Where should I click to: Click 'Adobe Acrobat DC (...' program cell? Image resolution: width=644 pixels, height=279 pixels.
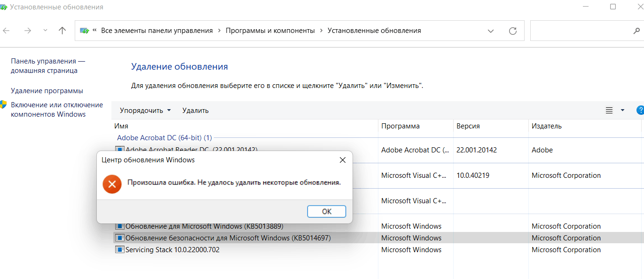[x=415, y=150]
